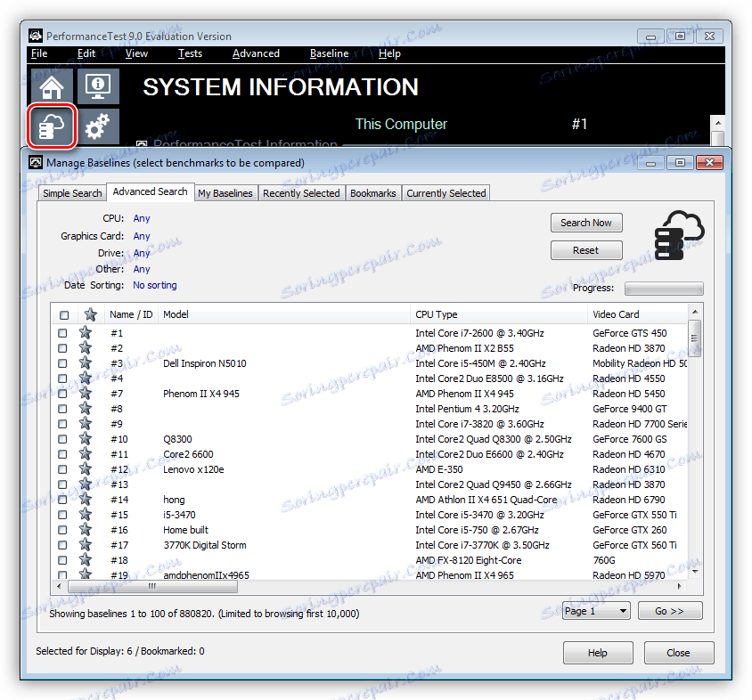This screenshot has height=700, width=752.
Task: Sort the list by Model column
Action: [285, 314]
